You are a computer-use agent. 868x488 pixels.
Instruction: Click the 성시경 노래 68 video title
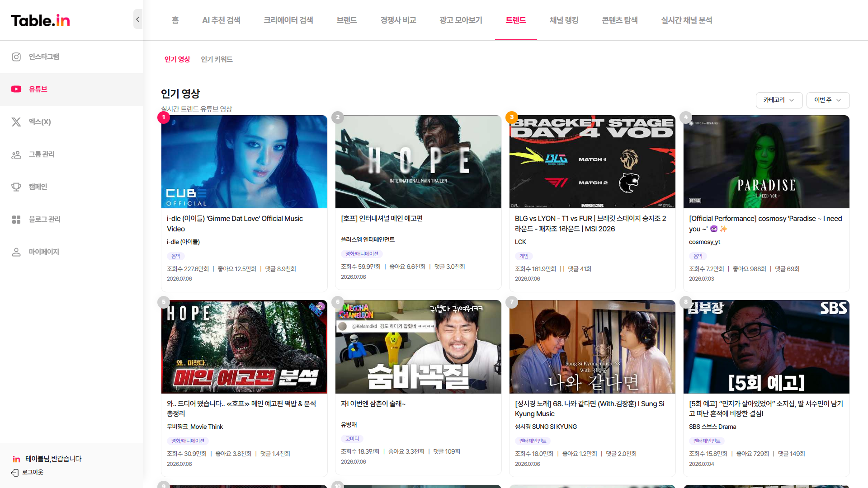pyautogui.click(x=590, y=409)
